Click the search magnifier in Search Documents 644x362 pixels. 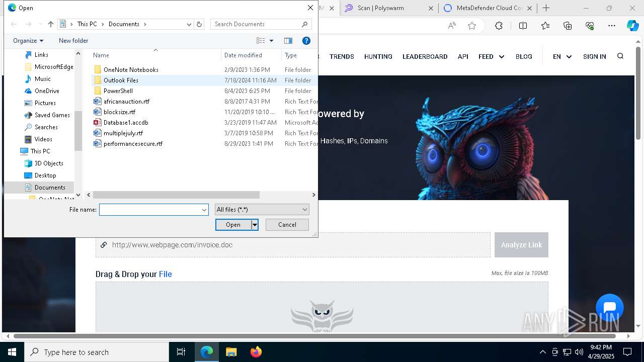pyautogui.click(x=304, y=24)
